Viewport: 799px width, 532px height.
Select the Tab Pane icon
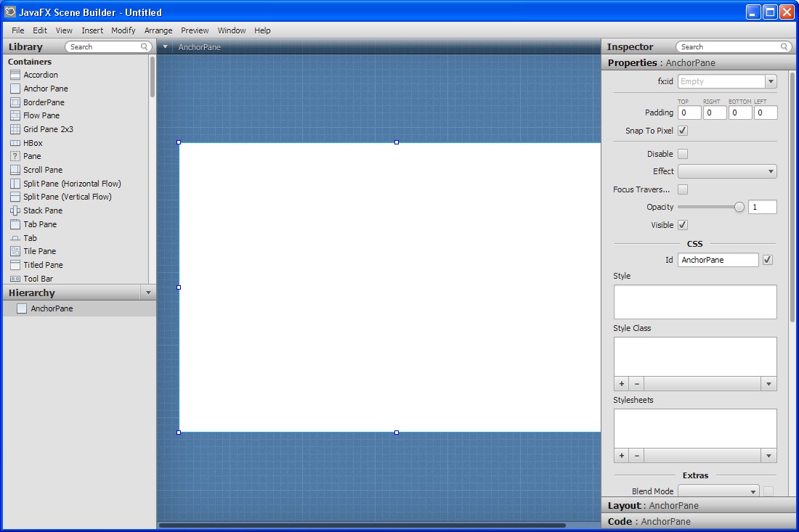pos(15,224)
